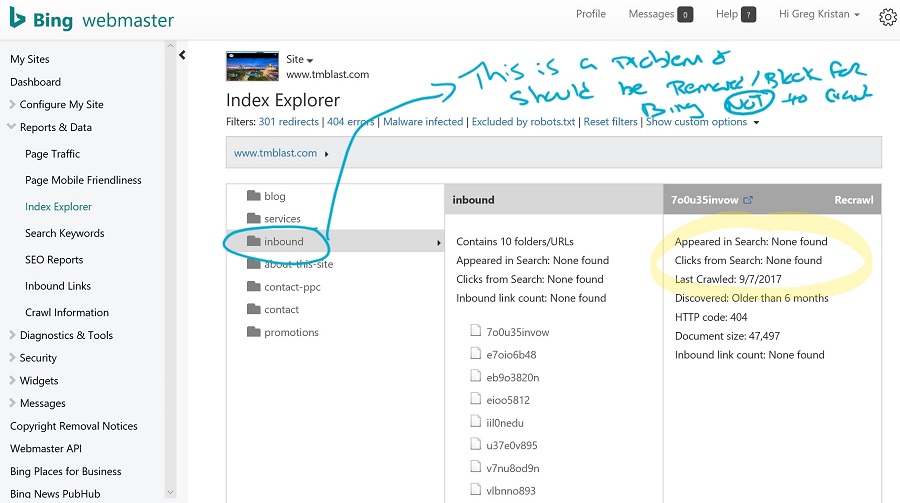Click the Bing logo icon
900x503 pixels.
tap(17, 18)
